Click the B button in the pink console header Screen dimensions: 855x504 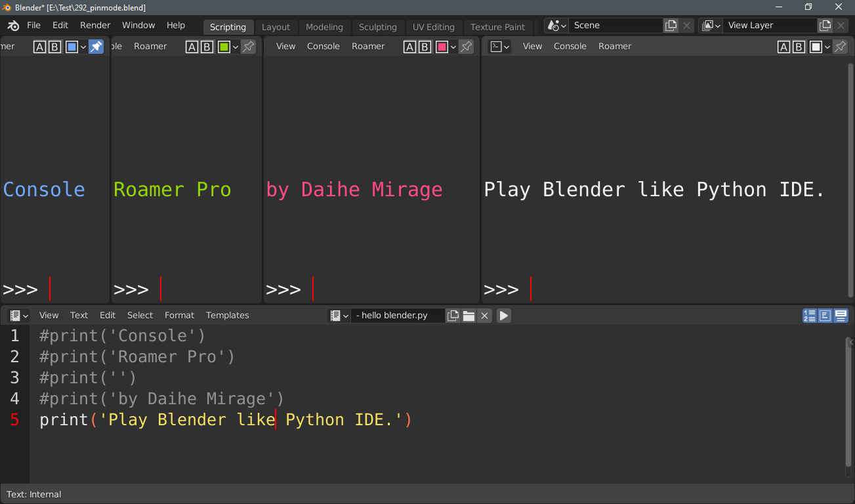tap(425, 47)
